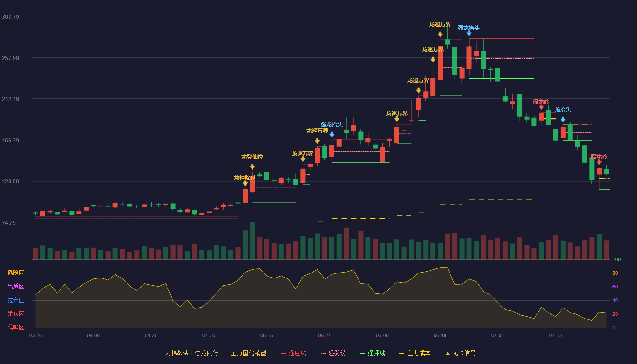The width and height of the screenshot is (637, 364).
Task: Click the 龙巡万界 arrow marker near 06-08
Action: click(x=397, y=119)
